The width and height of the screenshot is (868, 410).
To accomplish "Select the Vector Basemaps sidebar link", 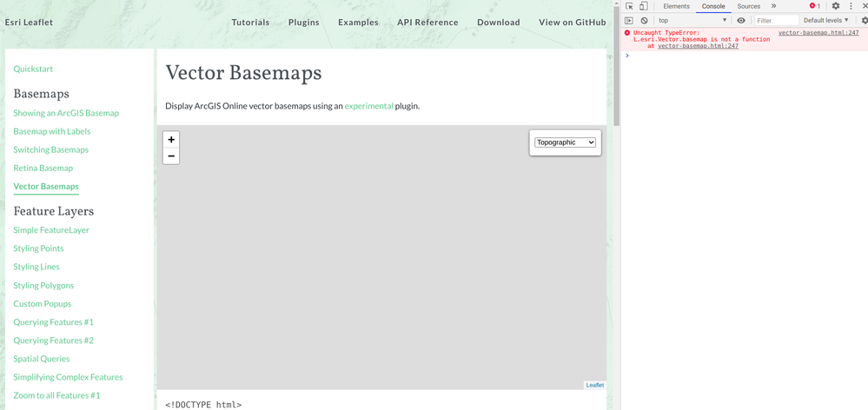I will pos(46,187).
